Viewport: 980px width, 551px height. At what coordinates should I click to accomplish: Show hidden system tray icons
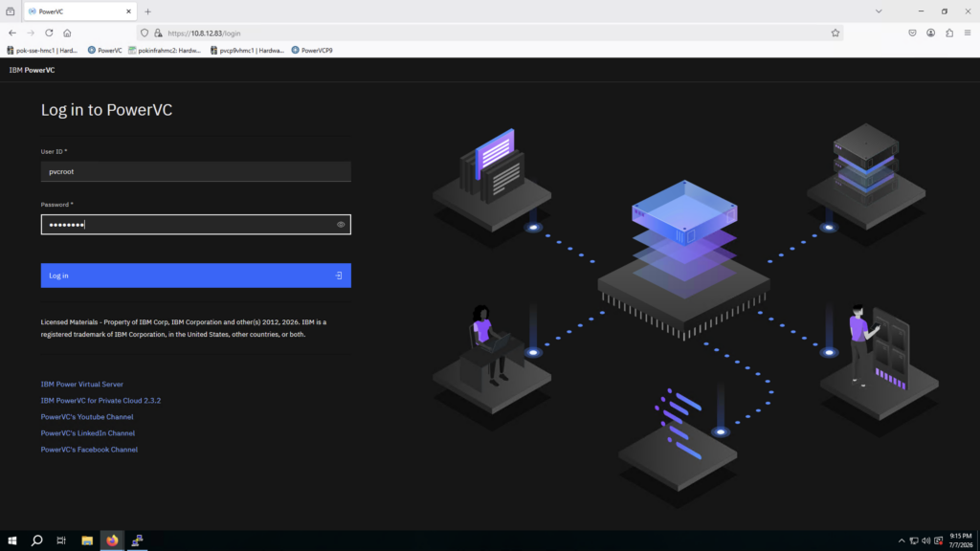[902, 541]
